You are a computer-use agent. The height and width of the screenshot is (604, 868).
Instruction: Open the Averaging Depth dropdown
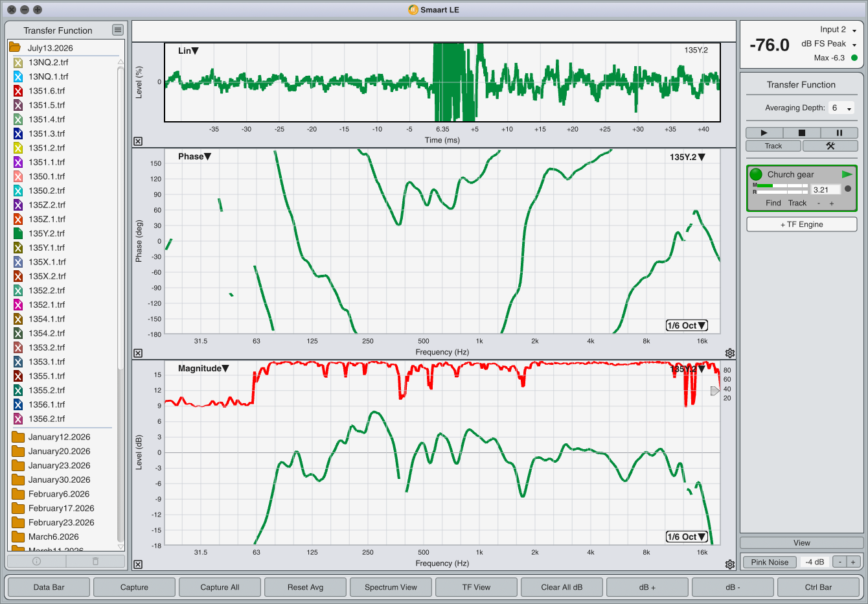[x=841, y=108]
